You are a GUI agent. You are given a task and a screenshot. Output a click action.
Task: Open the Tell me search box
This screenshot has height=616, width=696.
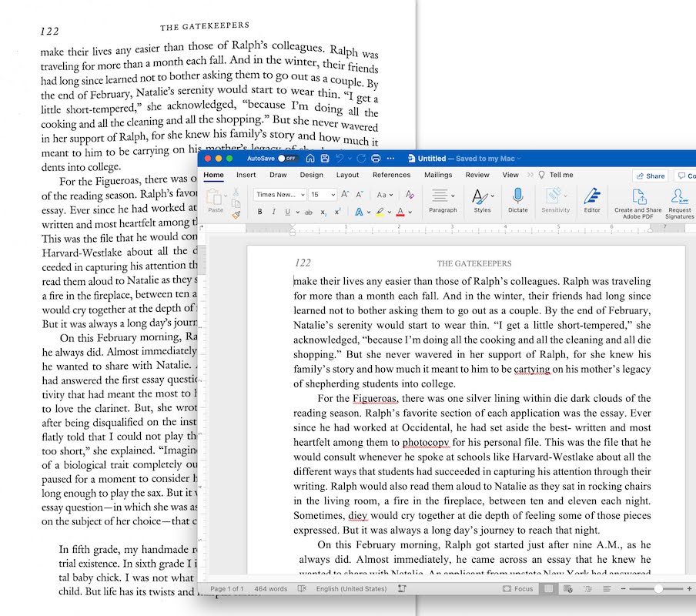click(x=563, y=175)
